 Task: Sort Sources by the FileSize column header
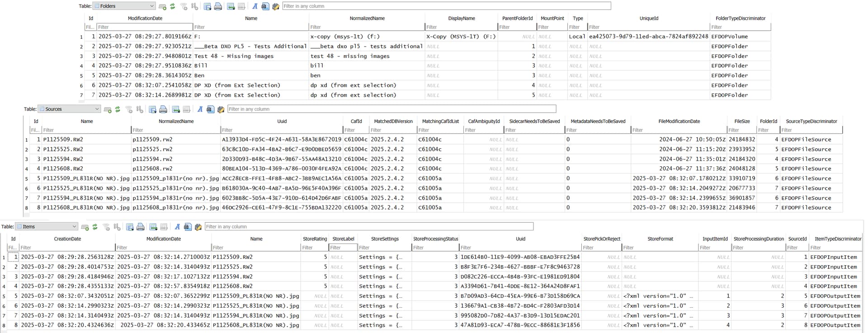click(742, 122)
